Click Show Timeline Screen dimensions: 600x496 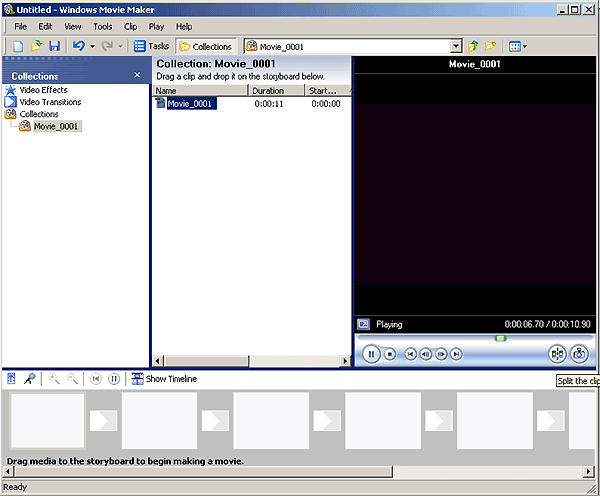[x=164, y=379]
